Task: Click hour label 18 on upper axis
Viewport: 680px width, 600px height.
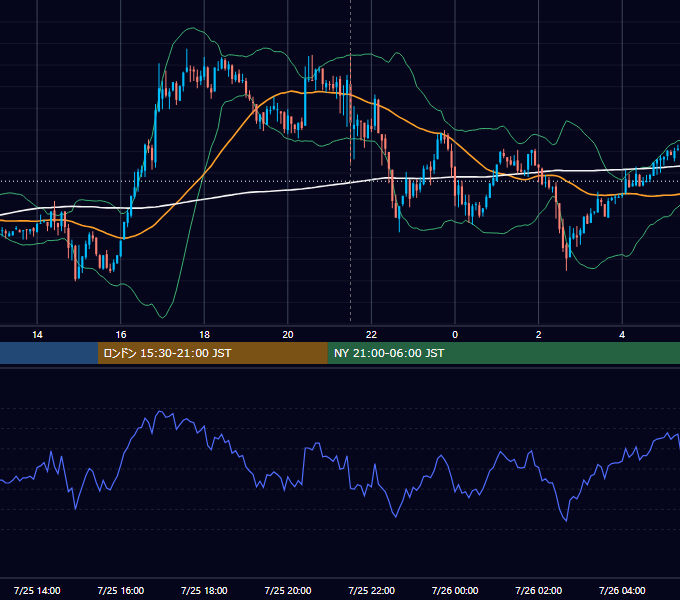Action: [204, 335]
